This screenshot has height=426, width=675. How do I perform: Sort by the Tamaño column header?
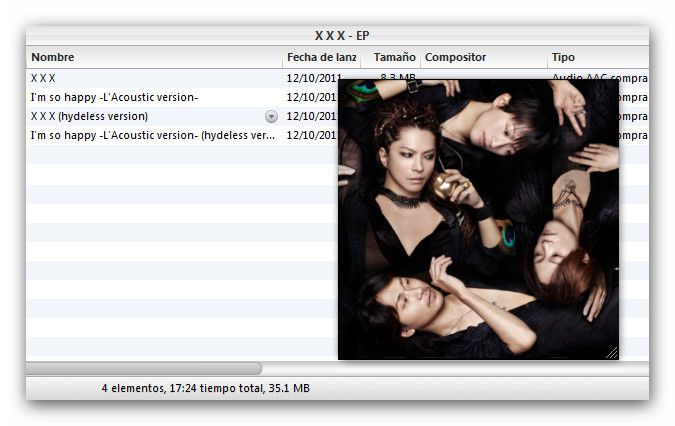pyautogui.click(x=391, y=57)
